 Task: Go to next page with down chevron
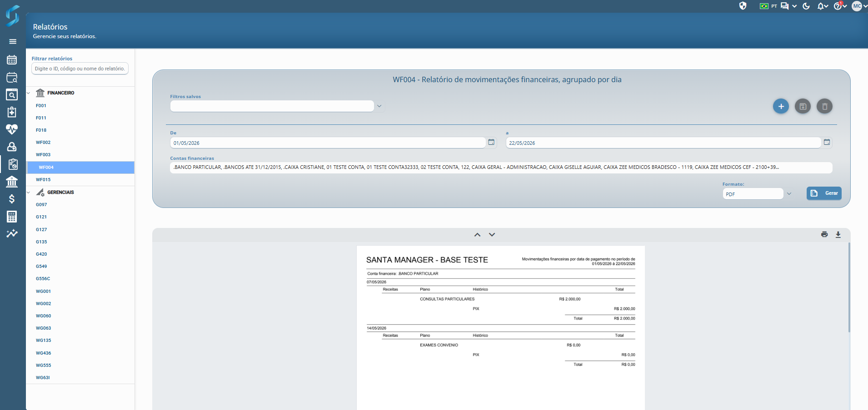[492, 235]
